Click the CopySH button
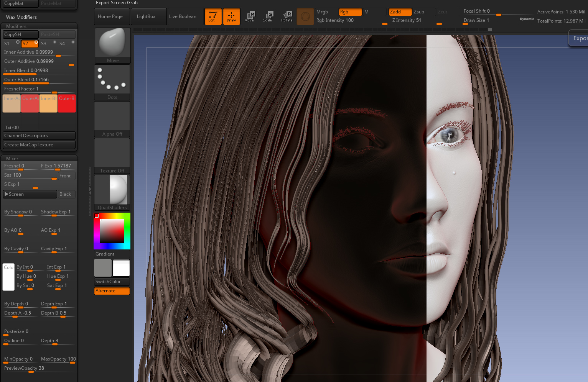Image resolution: width=588 pixels, height=382 pixels. [20, 34]
